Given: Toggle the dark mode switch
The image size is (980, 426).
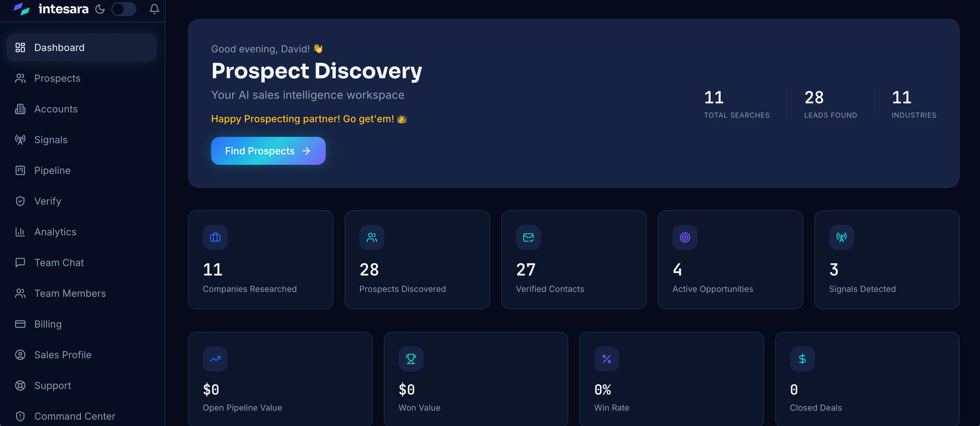Looking at the screenshot, I should click(124, 9).
